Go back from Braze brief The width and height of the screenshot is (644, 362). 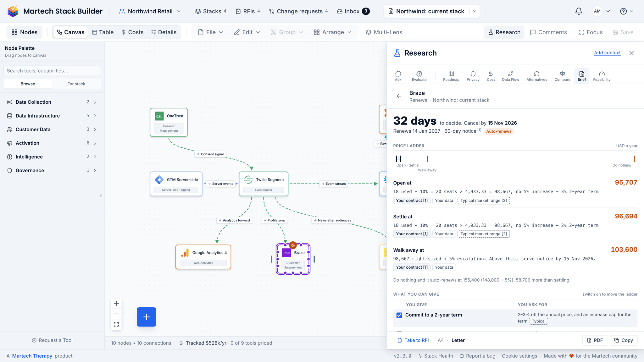pos(399,96)
